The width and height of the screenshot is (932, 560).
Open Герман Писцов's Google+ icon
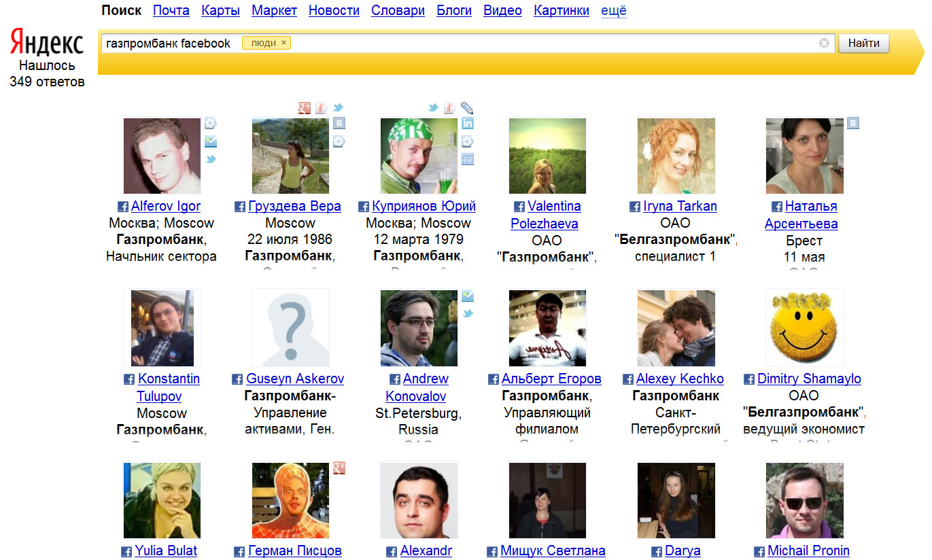tap(339, 468)
